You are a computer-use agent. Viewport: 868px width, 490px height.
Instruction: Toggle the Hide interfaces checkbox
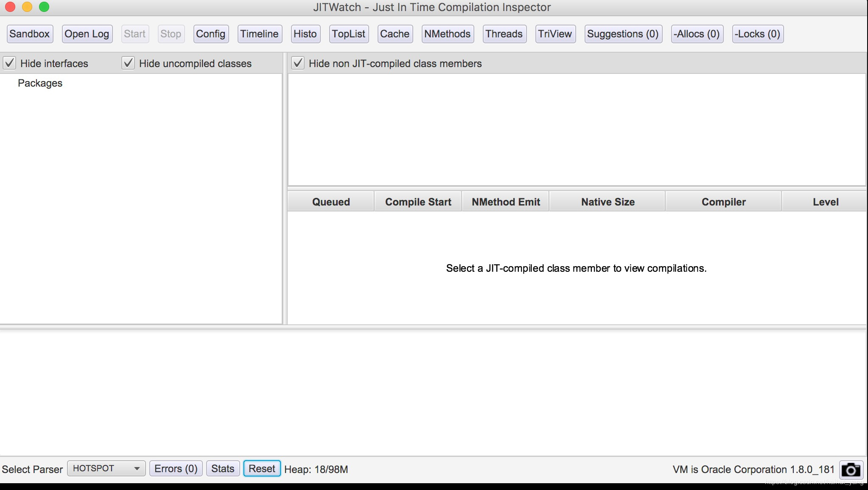(10, 63)
